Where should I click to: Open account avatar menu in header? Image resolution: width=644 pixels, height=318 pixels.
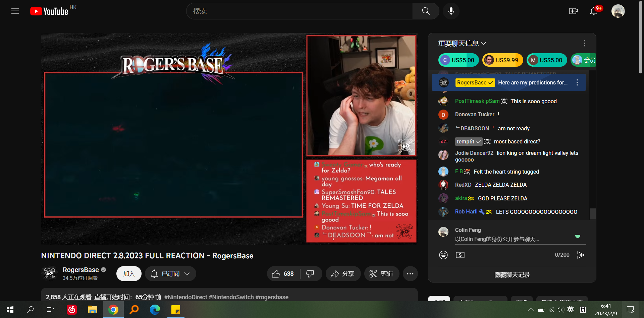(618, 11)
